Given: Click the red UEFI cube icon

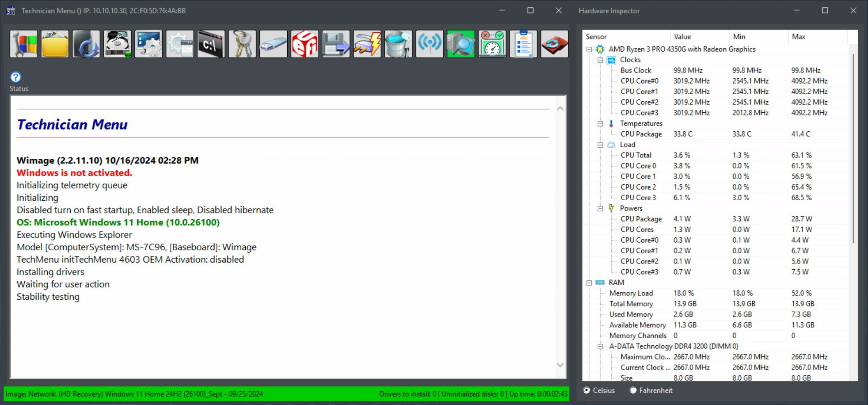Looking at the screenshot, I should point(305,44).
